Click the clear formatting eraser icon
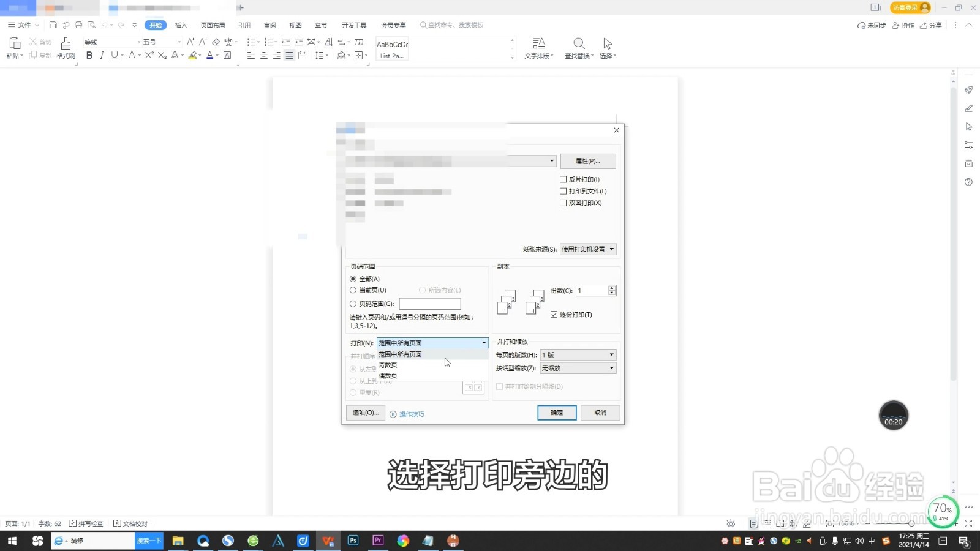This screenshot has height=551, width=980. 216,42
